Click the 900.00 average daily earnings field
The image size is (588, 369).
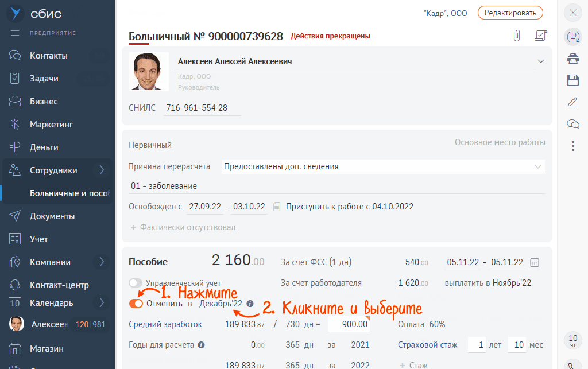(349, 324)
